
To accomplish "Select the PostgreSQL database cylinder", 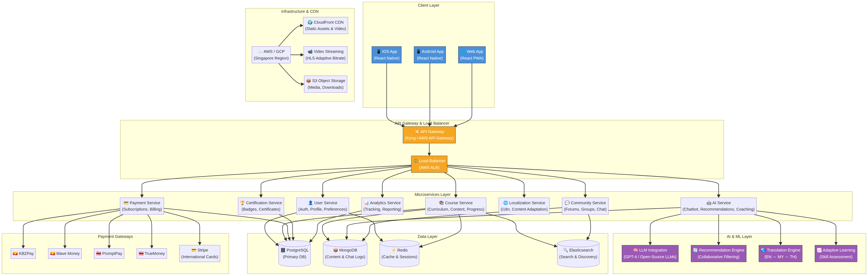I will point(295,253).
